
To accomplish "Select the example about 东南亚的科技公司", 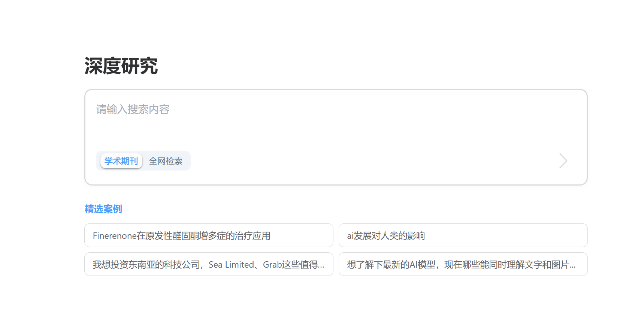I will click(209, 264).
